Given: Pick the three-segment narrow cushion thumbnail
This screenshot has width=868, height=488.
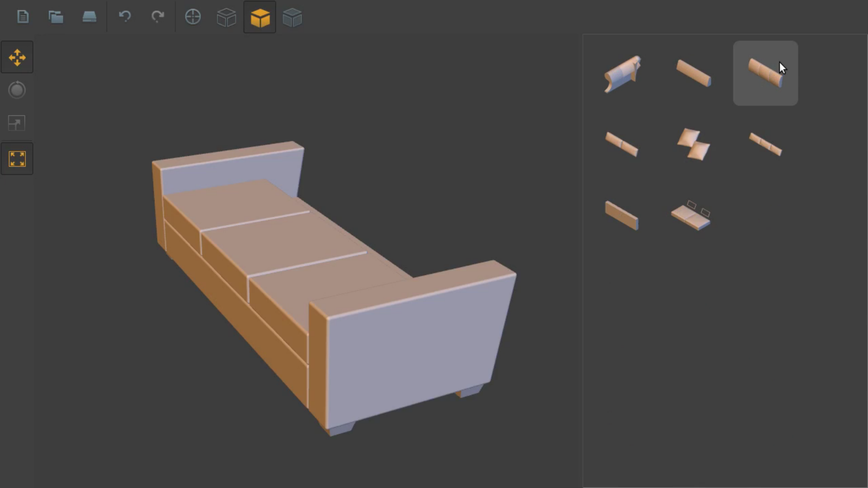Looking at the screenshot, I should point(765,144).
